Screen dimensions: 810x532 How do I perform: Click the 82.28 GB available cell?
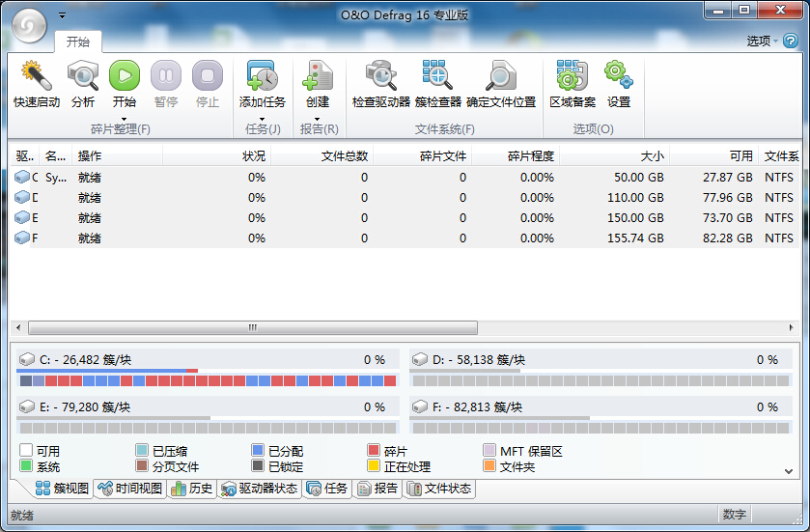[727, 238]
